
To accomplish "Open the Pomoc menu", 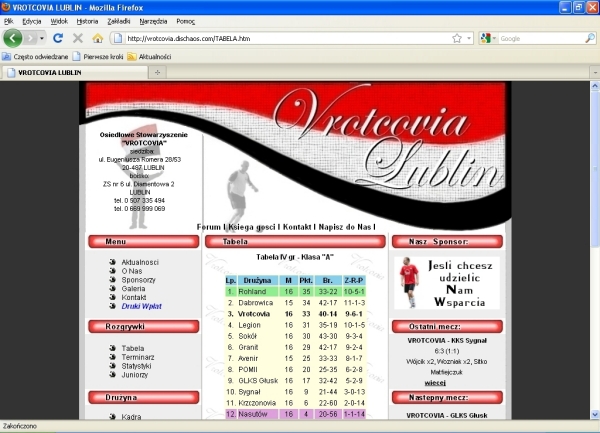I will pyautogui.click(x=186, y=21).
